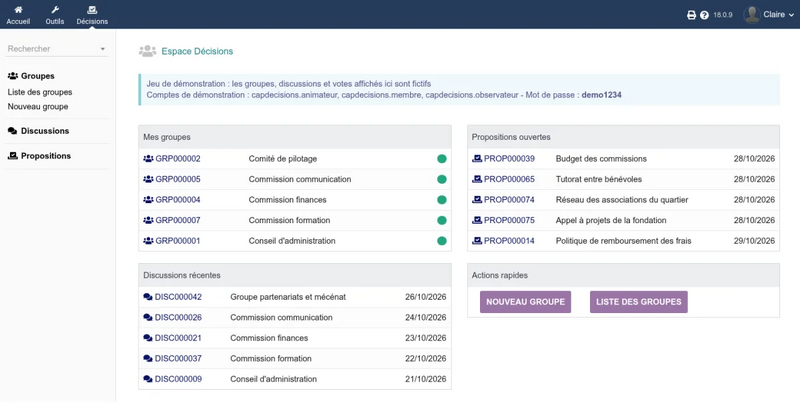Open proposition link PROP000039
Image resolution: width=800 pixels, height=403 pixels.
(x=509, y=159)
